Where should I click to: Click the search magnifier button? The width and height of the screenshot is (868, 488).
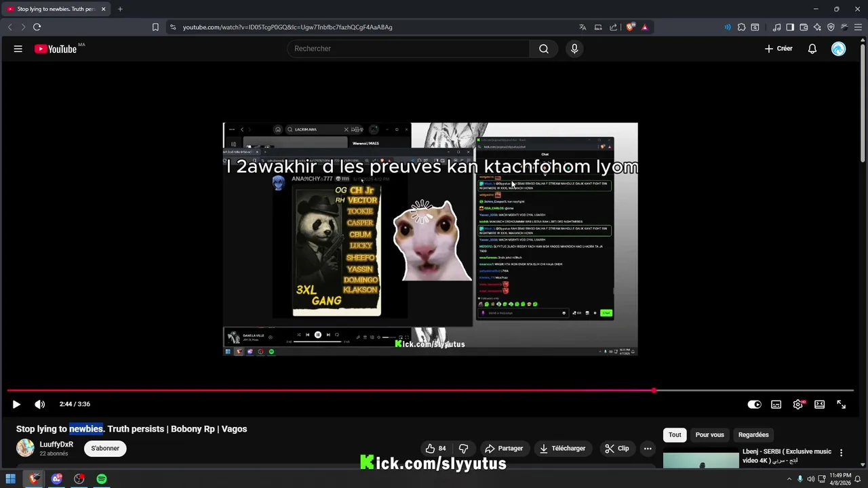pos(544,49)
